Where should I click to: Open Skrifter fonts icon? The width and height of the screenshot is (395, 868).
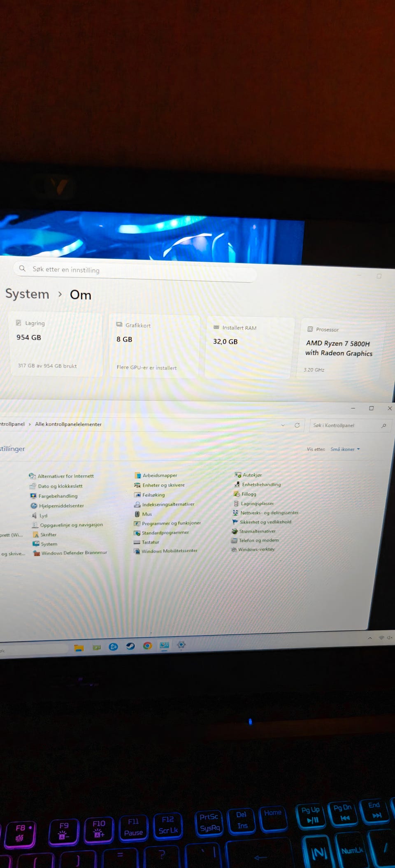[36, 535]
